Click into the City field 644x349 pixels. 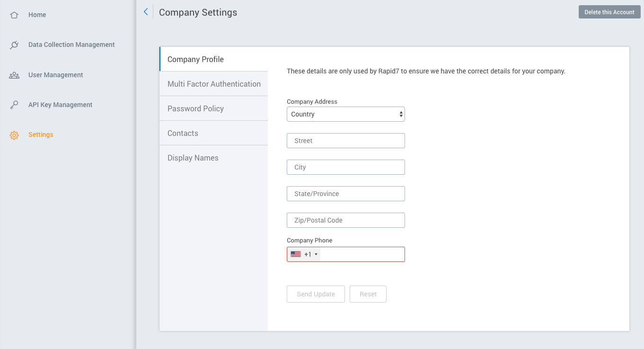(x=346, y=167)
